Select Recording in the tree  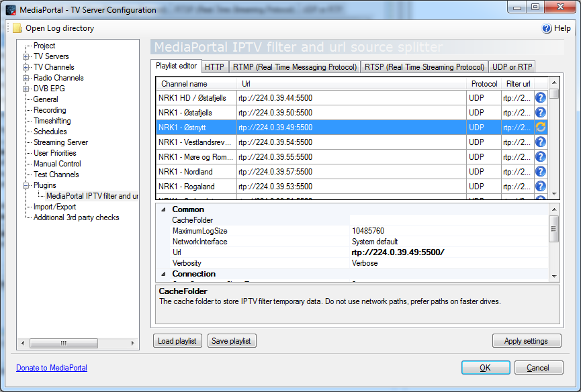tap(50, 110)
